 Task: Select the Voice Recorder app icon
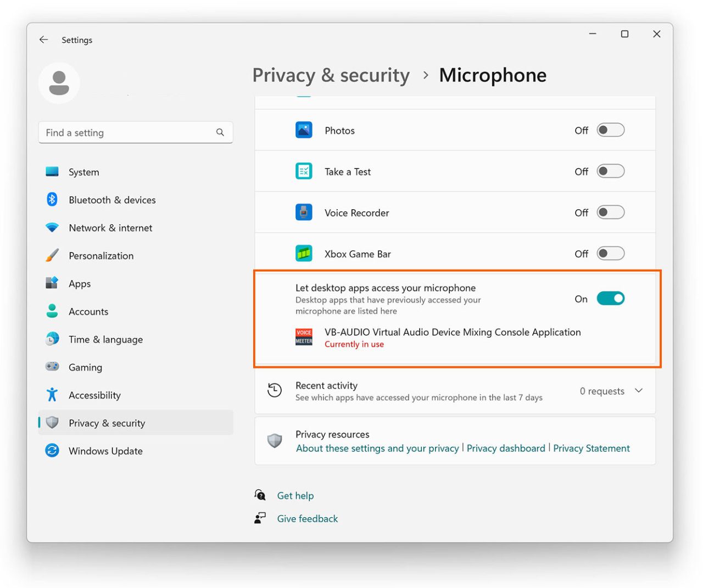coord(304,212)
